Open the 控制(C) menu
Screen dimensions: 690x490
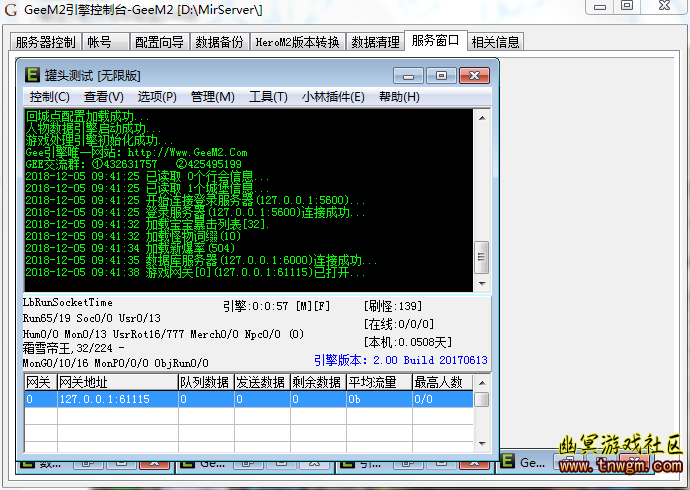point(50,97)
